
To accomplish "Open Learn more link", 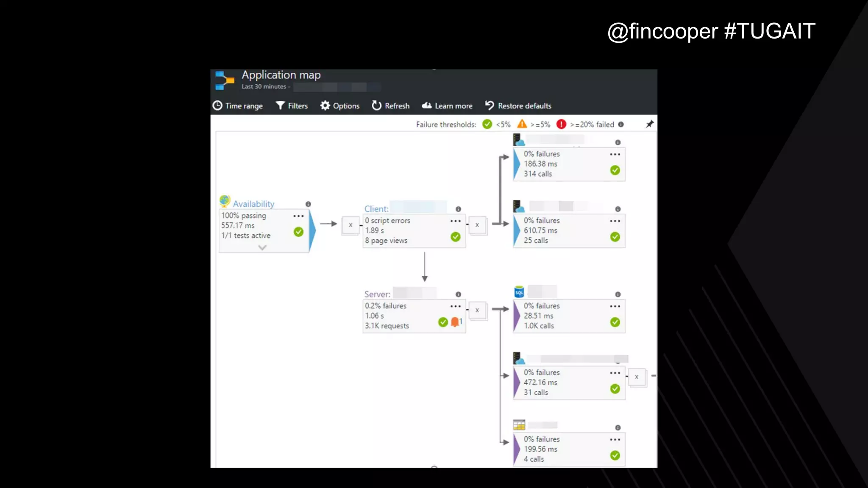I will pos(447,106).
